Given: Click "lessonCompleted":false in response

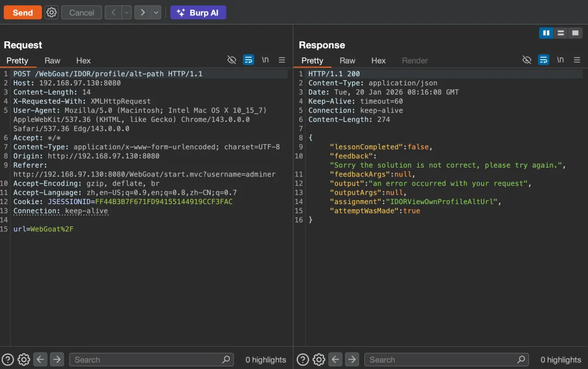Looking at the screenshot, I should (x=381, y=147).
